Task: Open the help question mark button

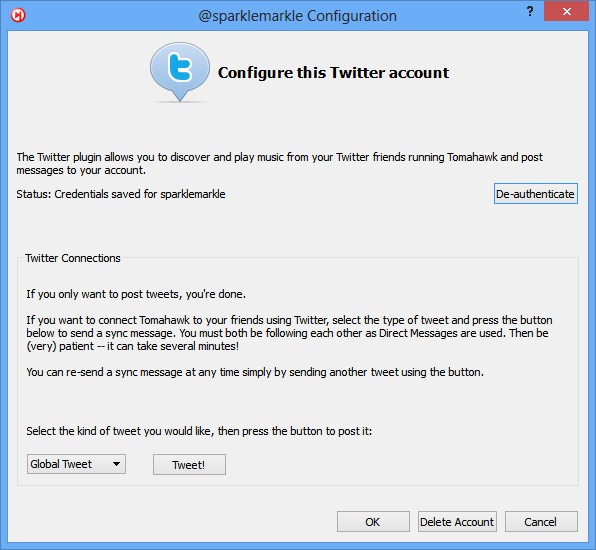Action: (x=530, y=11)
